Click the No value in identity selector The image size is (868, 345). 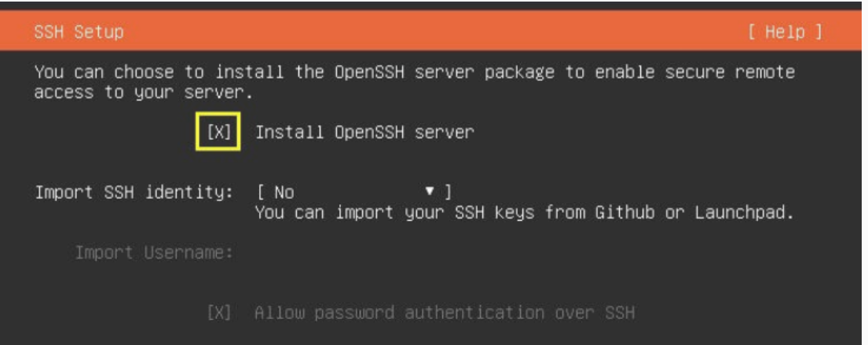tap(284, 193)
